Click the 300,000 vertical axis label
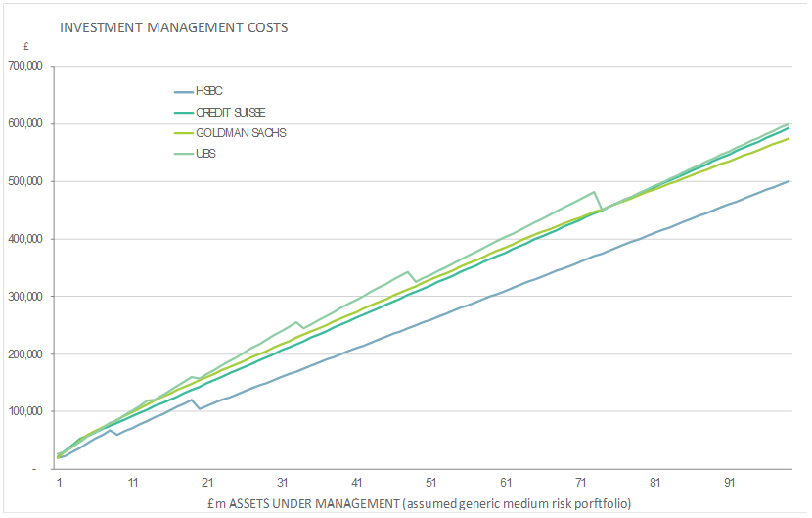The image size is (812, 518). click(x=25, y=297)
